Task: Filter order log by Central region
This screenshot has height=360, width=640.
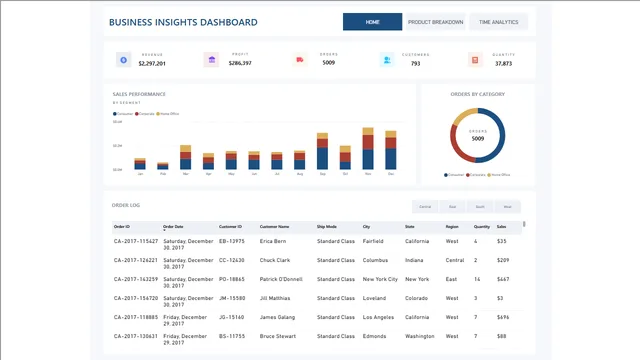Action: coord(425,207)
